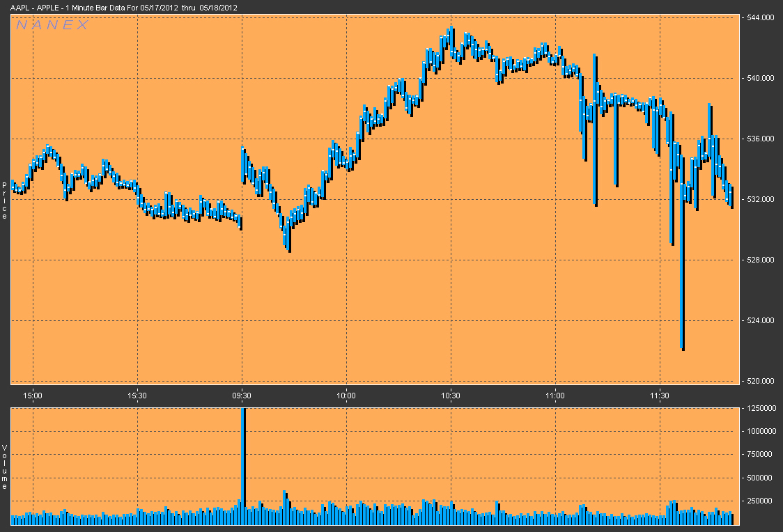Select the 11:30 time axis marker
This screenshot has width=783, height=532.
click(660, 395)
